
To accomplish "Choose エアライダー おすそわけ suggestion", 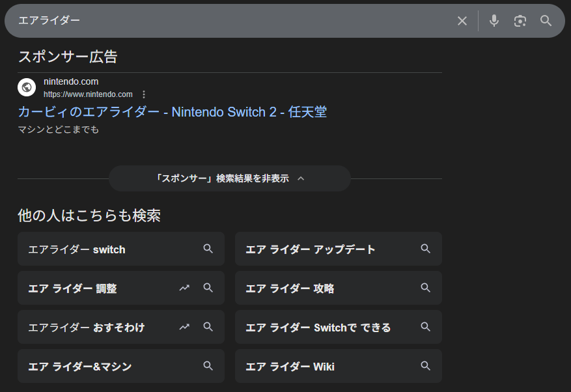I will [86, 328].
